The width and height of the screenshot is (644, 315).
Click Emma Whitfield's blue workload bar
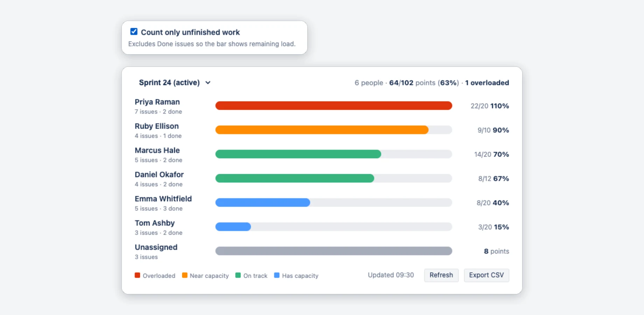[262, 203]
